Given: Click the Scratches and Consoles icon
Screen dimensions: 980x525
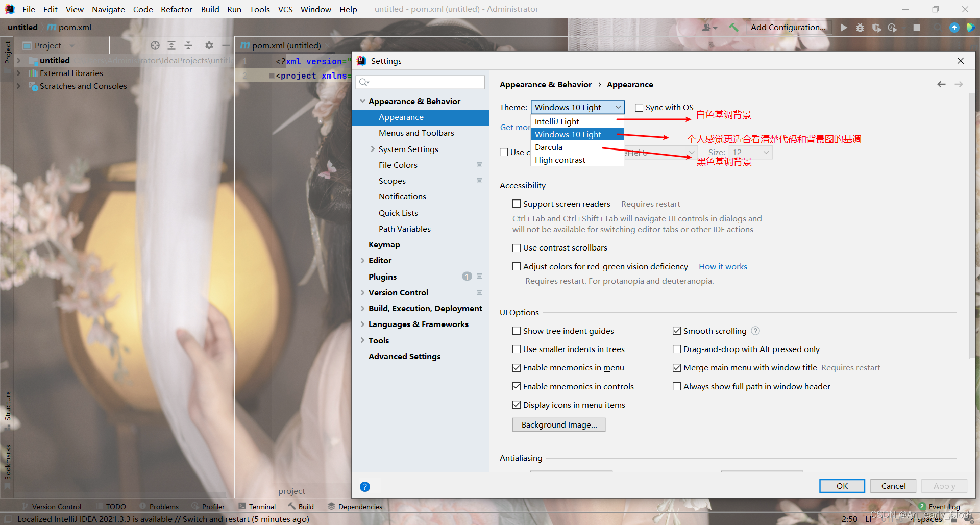Looking at the screenshot, I should (x=33, y=86).
